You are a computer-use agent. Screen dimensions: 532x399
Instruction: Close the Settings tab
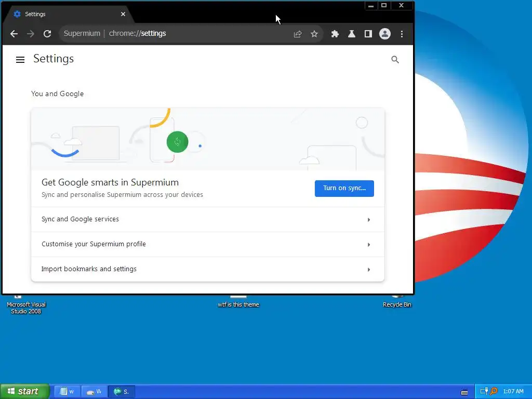123,14
